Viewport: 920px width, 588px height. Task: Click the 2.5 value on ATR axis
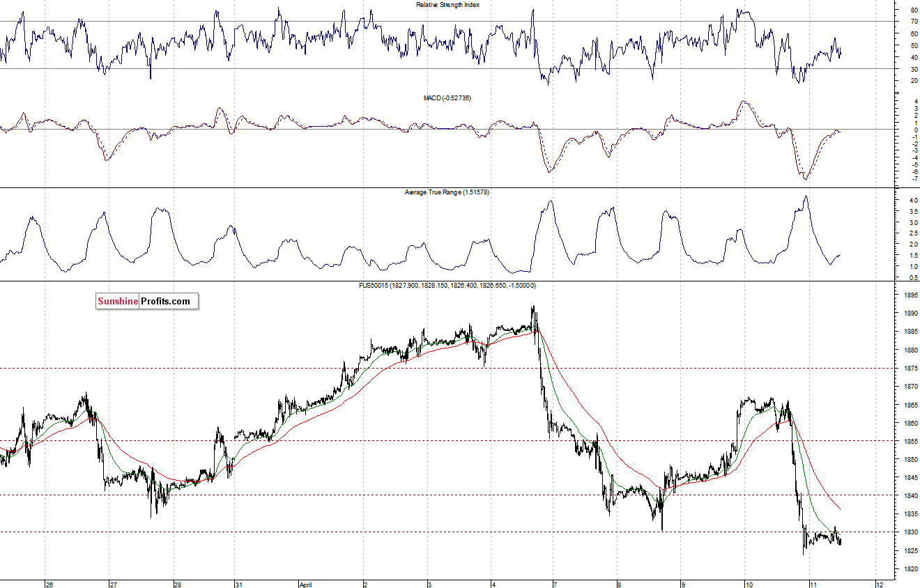click(x=912, y=233)
